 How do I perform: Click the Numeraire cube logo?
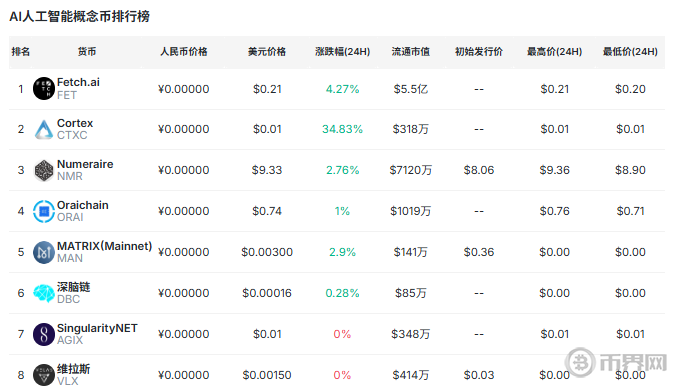44,170
